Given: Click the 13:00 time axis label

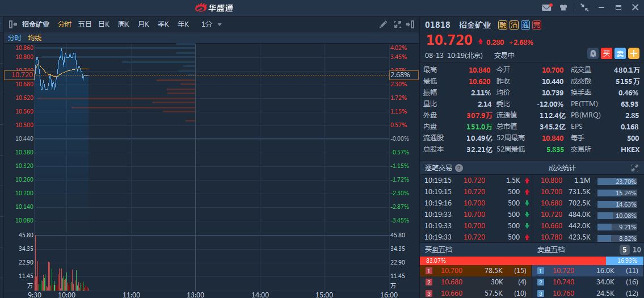Looking at the screenshot, I should 196,294.
